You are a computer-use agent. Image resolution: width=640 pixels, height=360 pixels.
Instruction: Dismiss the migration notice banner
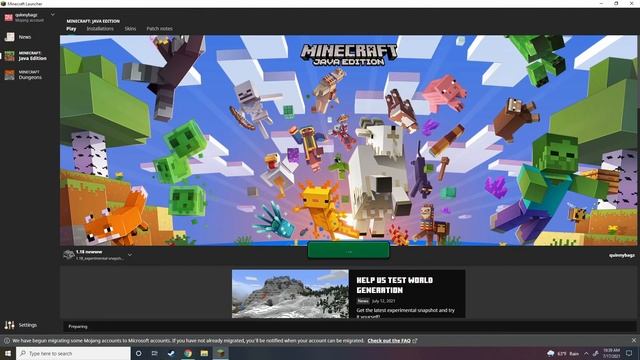(x=634, y=340)
